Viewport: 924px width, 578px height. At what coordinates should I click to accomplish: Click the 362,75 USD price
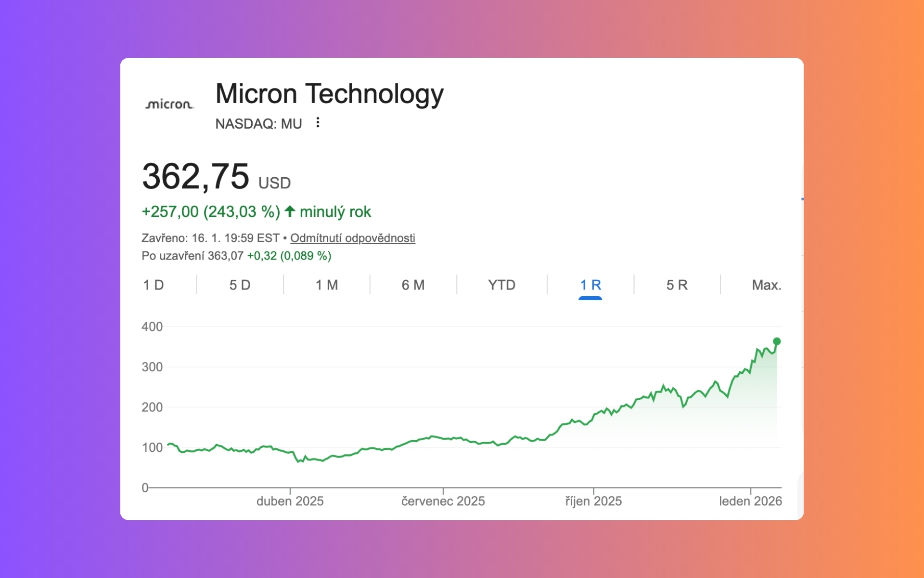click(196, 176)
